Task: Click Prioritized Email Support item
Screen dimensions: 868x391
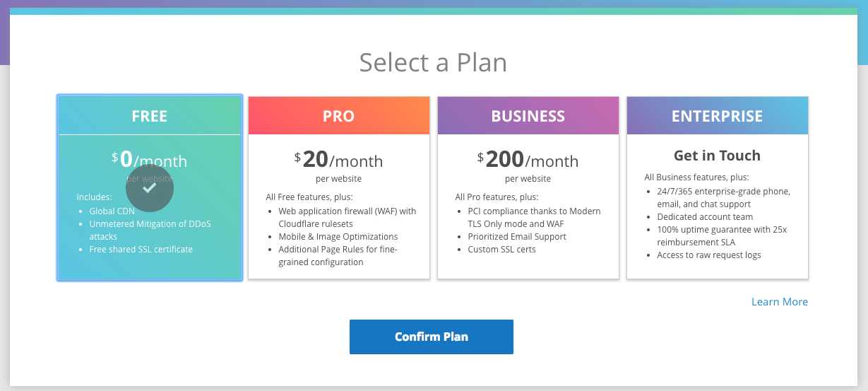Action: [x=517, y=237]
